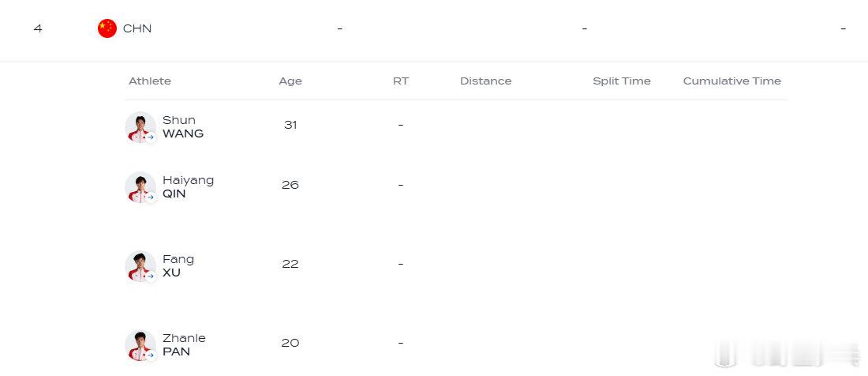Viewport: 868px width, 376px height.
Task: Click Fang Xu's avatar photo
Action: [x=140, y=266]
